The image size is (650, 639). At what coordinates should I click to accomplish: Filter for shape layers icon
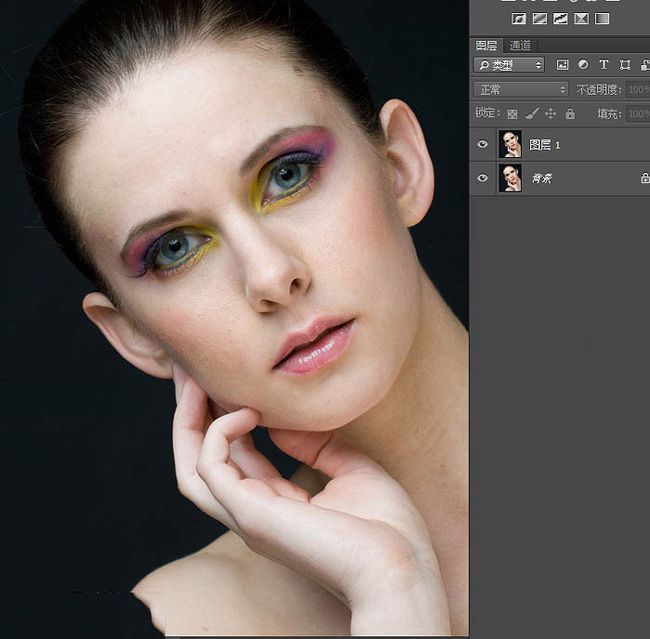click(625, 65)
